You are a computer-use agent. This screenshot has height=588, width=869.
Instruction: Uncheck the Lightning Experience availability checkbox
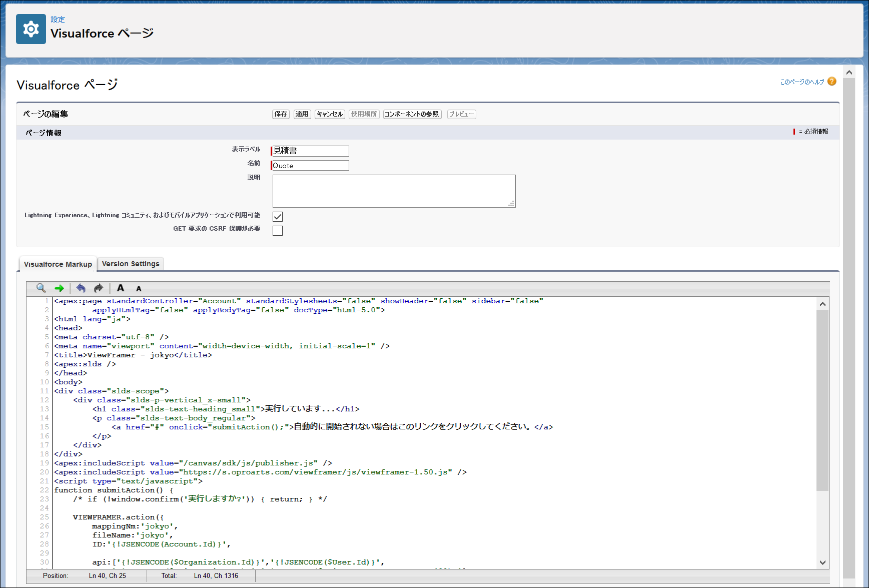pos(278,217)
